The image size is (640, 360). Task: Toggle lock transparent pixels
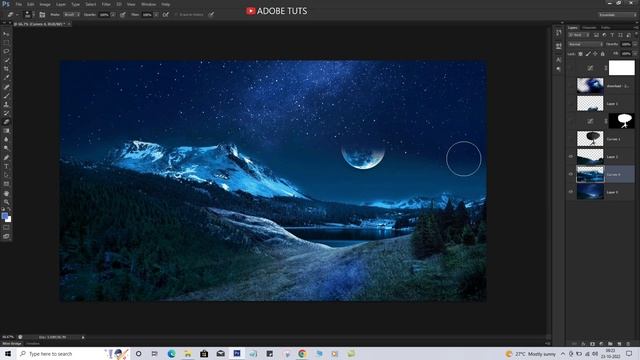point(580,54)
